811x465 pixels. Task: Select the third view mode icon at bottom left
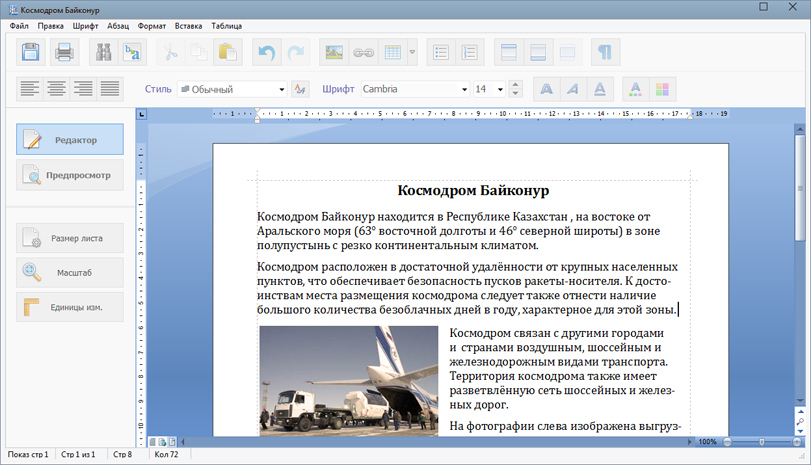172,442
